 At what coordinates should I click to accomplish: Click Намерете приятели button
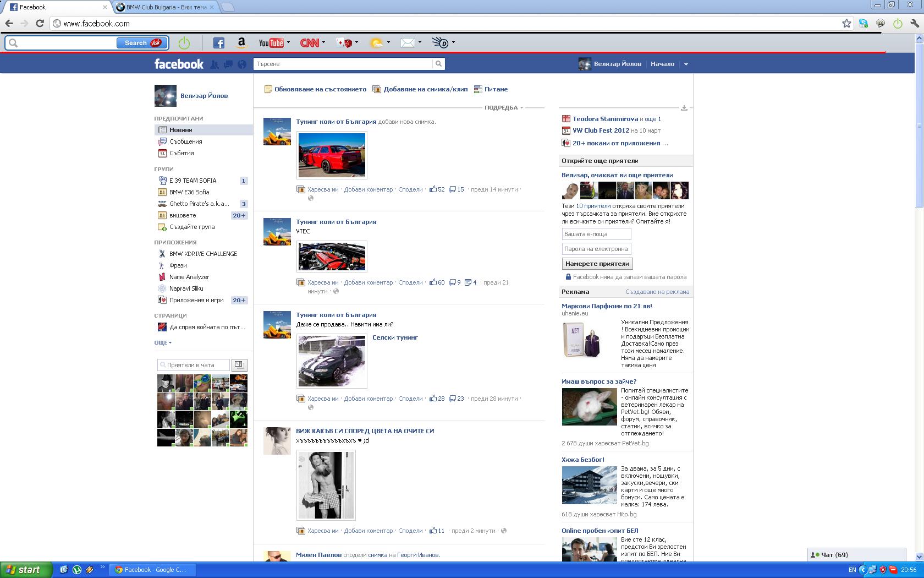tap(597, 264)
